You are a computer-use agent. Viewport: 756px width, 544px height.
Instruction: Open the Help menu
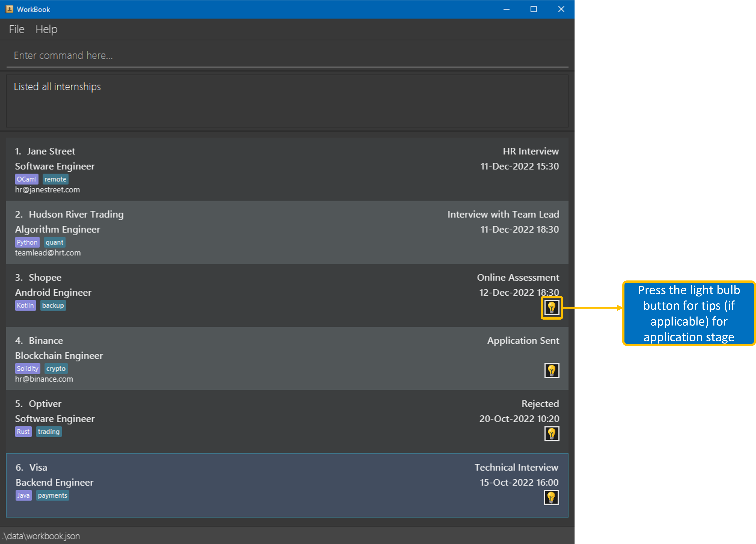pyautogui.click(x=46, y=29)
